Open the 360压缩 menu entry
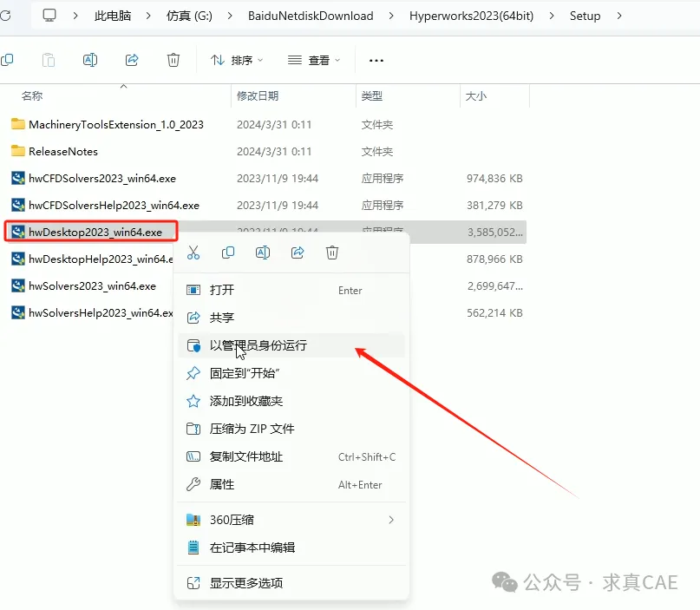Viewport: 700px width, 610px height. point(291,520)
